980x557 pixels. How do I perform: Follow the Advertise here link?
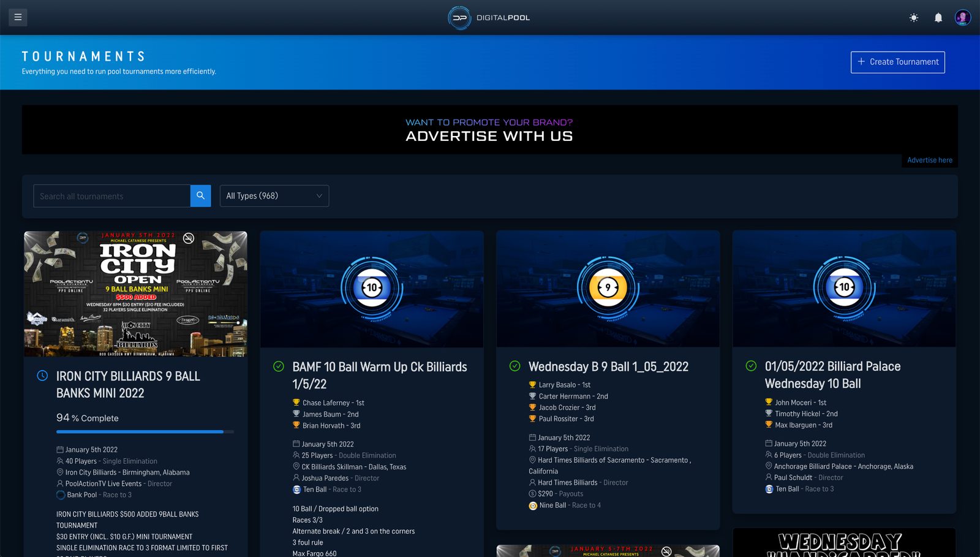[930, 161]
